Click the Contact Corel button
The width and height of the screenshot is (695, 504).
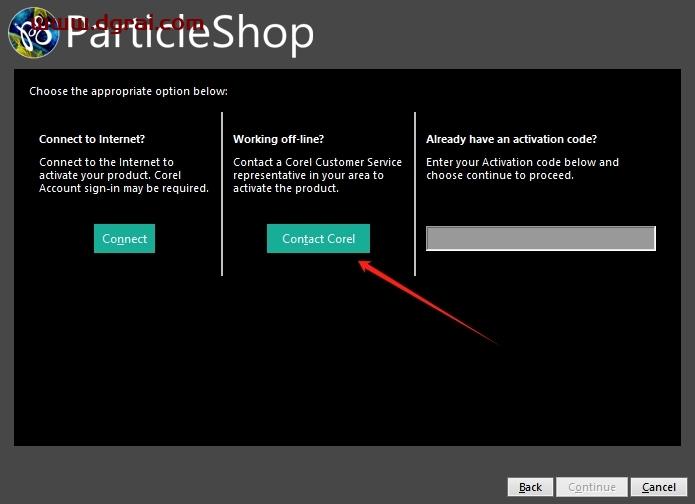[x=318, y=238]
